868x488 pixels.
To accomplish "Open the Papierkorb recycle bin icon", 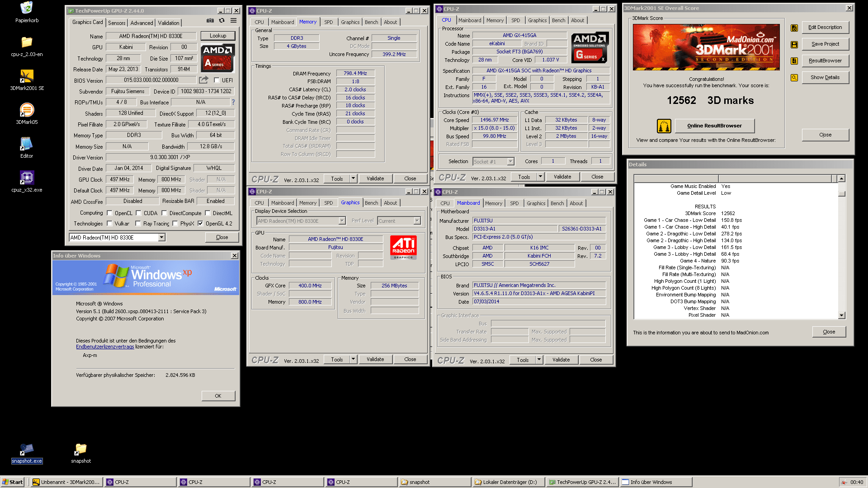I will click(27, 8).
